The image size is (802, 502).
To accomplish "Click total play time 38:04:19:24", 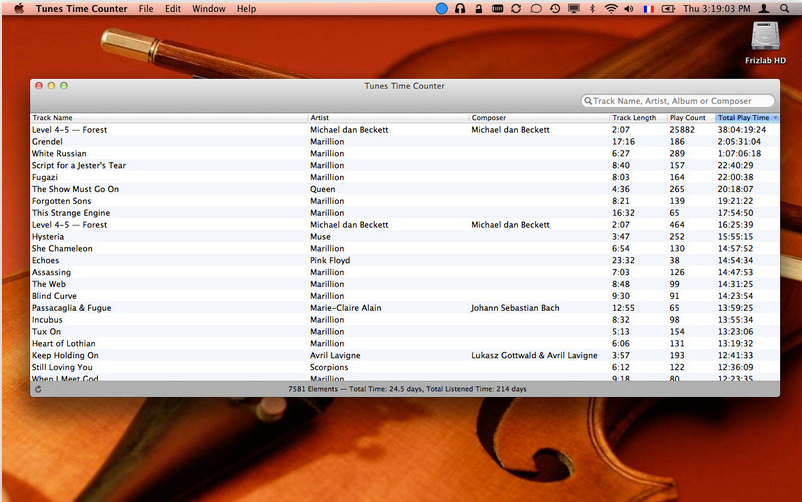I will (741, 130).
